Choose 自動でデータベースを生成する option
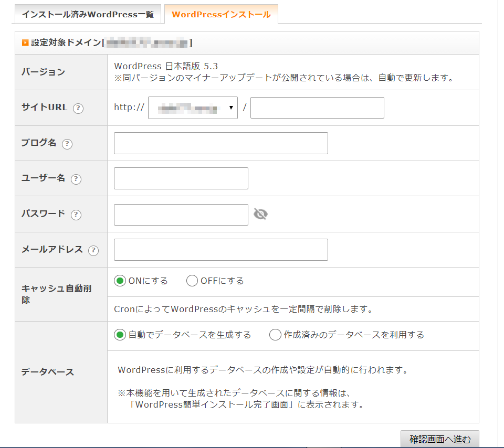Screen dimensions: 504x448 pyautogui.click(x=120, y=335)
